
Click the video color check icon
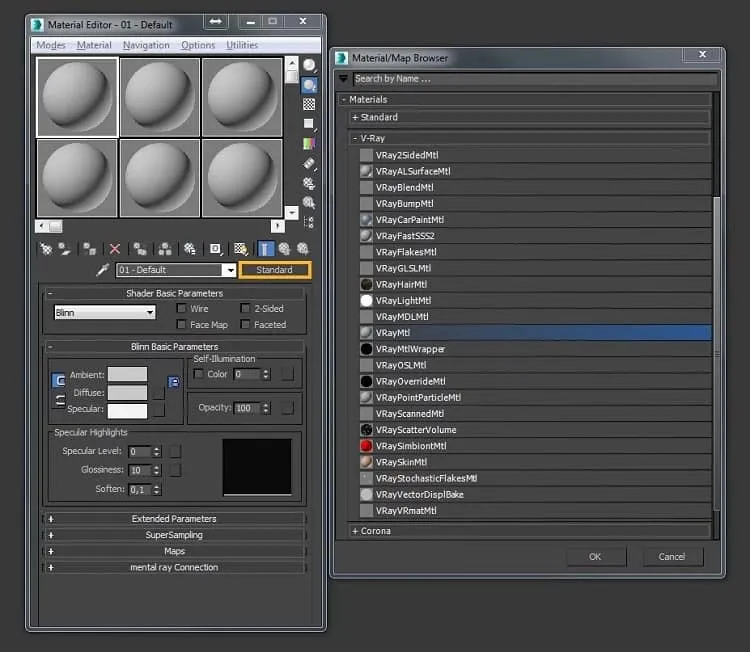tap(309, 144)
